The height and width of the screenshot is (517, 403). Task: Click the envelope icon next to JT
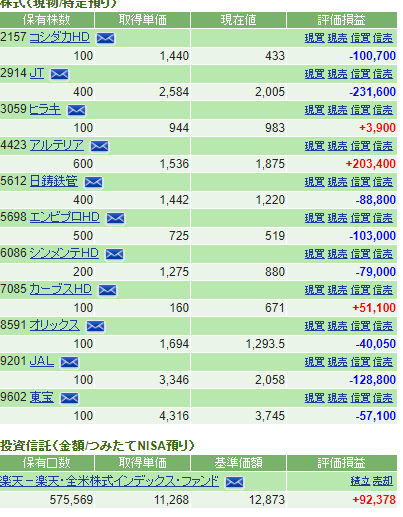coord(59,74)
